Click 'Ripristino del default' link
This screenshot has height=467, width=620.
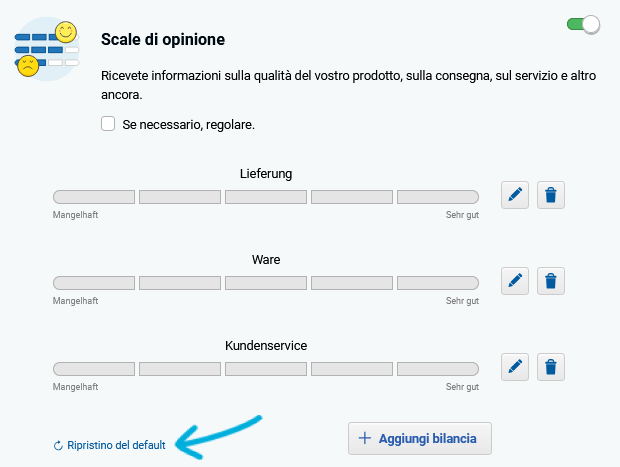[x=116, y=445]
